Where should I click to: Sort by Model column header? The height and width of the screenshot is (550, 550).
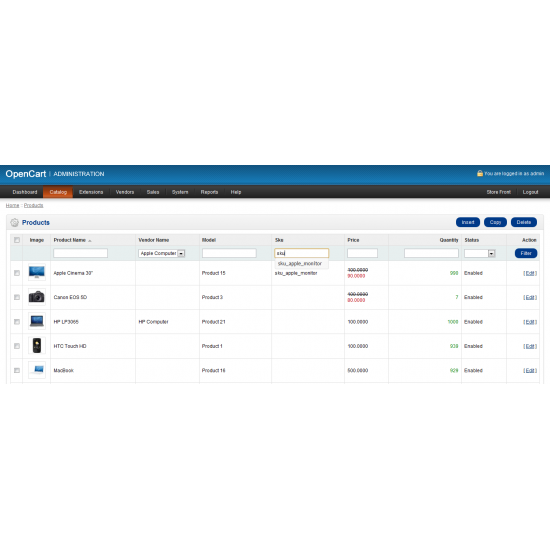209,240
